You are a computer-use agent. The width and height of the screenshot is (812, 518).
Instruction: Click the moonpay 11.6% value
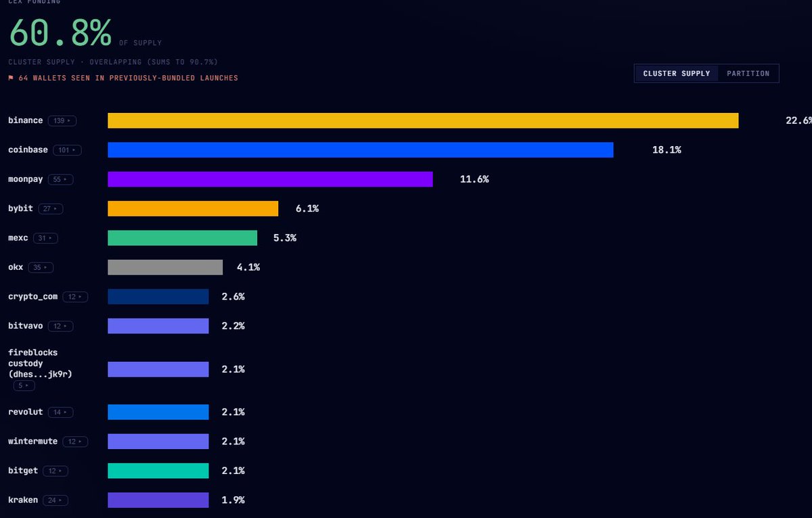[x=474, y=179]
